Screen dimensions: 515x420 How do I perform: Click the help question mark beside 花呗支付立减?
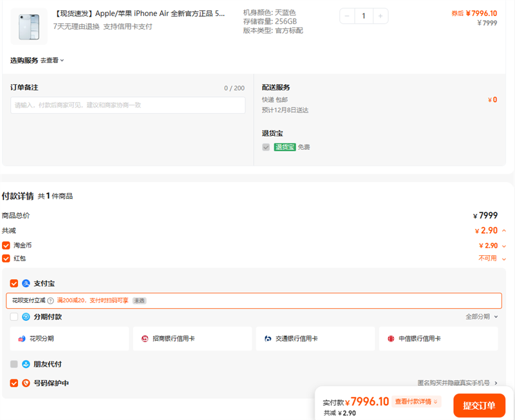[x=50, y=300]
